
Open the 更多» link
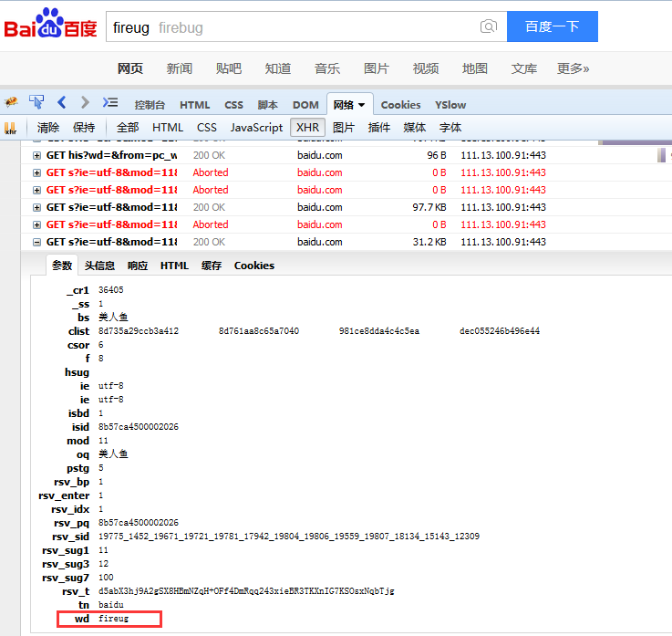pos(573,68)
